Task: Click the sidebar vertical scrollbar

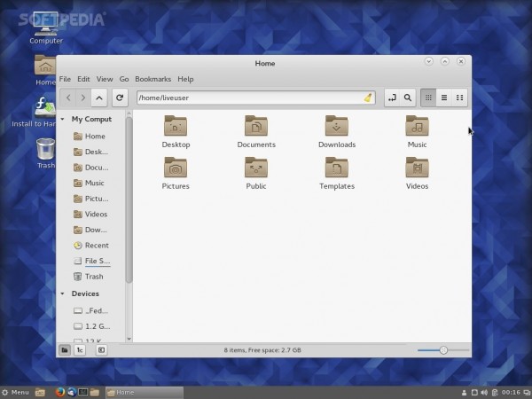Action: pos(129,200)
